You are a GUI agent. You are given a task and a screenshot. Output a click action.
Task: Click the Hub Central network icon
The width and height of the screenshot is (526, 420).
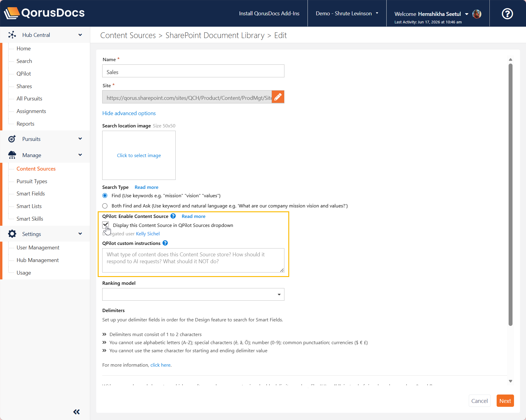(x=12, y=35)
